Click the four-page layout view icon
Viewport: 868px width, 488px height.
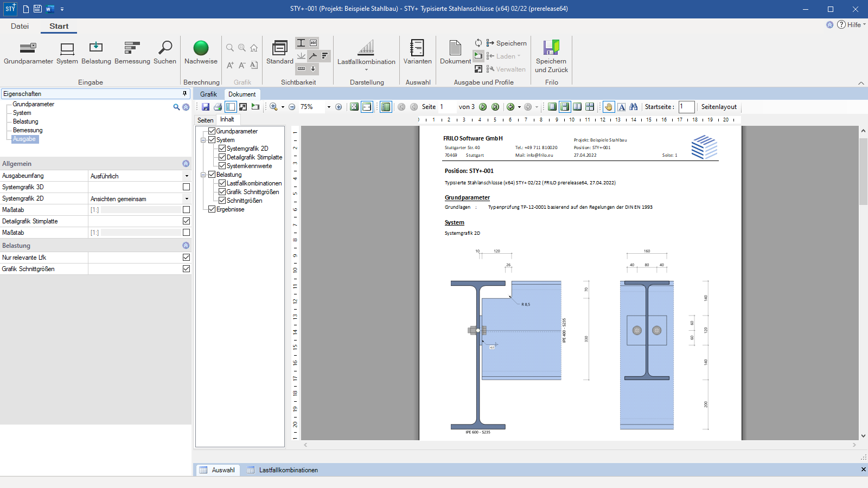tap(590, 107)
